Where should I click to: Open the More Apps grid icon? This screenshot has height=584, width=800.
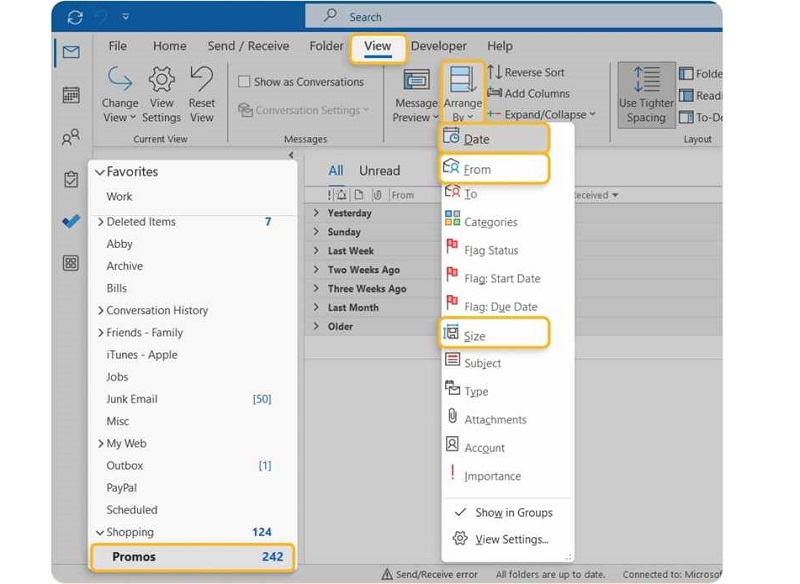coord(71,263)
